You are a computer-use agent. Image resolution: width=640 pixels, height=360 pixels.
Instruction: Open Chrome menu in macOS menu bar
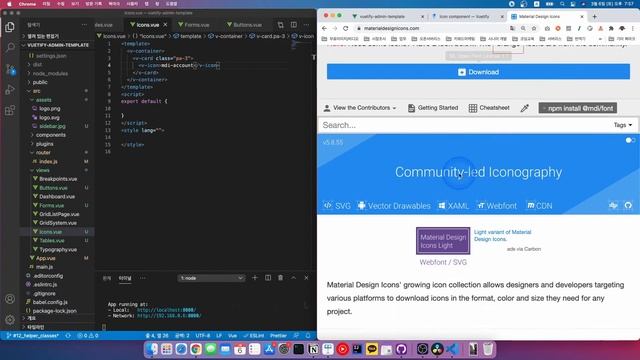pyautogui.click(x=27, y=4)
